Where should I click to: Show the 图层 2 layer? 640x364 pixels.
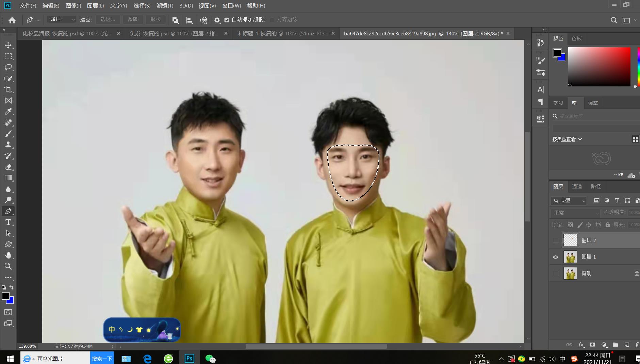556,241
